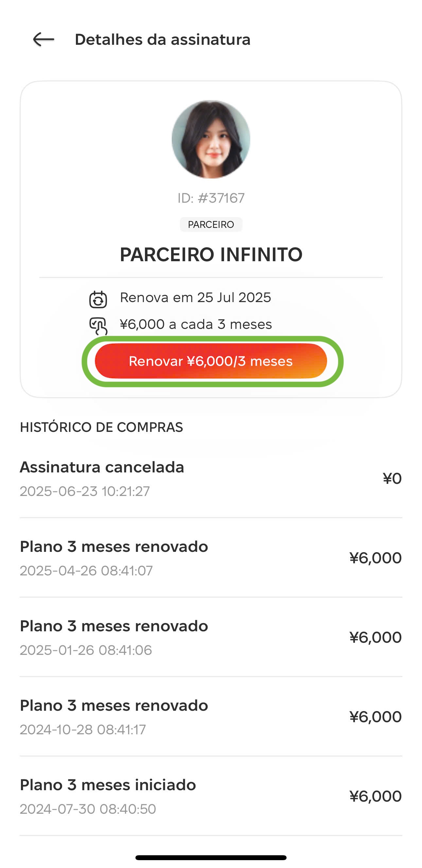Tap the back arrow icon
Screen dimensions: 422x868
click(x=44, y=40)
